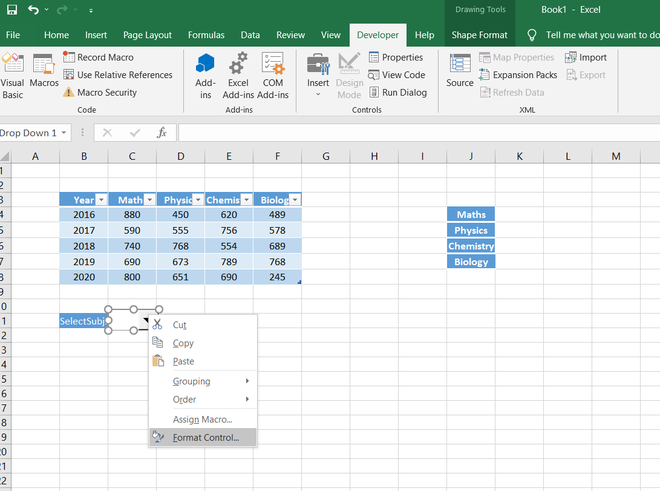Screen dimensions: 660x491
Task: Open COM Add-ins manager
Action: coord(273,72)
